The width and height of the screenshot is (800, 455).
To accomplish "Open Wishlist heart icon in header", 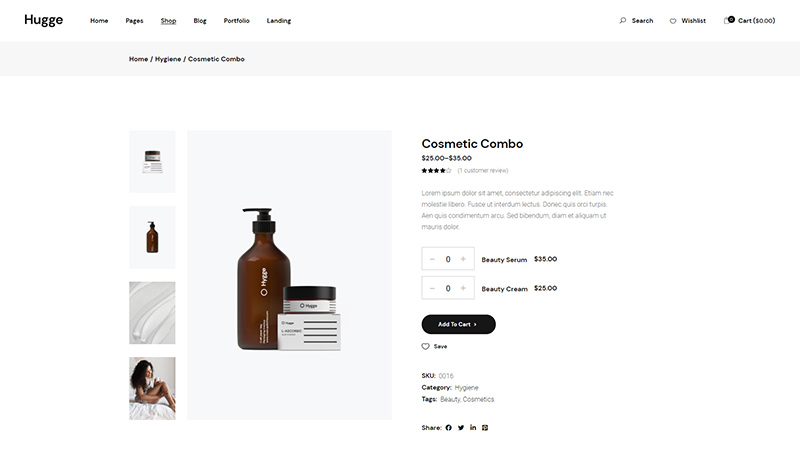I will coord(673,21).
